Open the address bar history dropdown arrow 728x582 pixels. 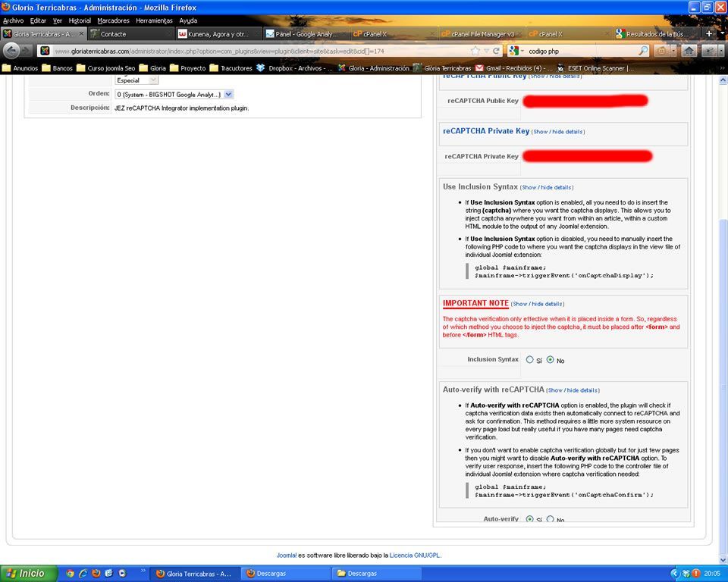pyautogui.click(x=486, y=51)
